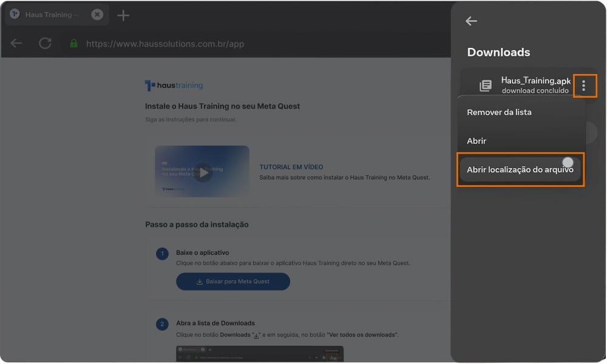Open a new browser tab
The width and height of the screenshot is (607, 364).
[123, 16]
